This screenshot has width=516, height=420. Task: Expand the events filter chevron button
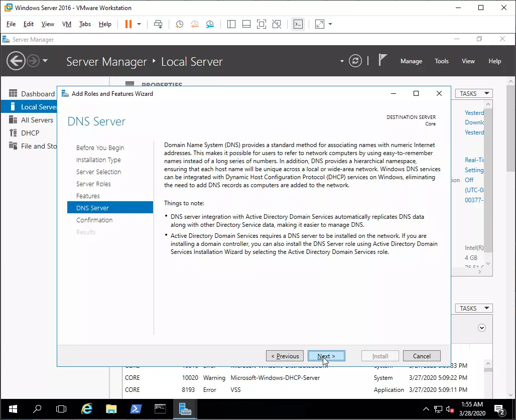click(482, 328)
